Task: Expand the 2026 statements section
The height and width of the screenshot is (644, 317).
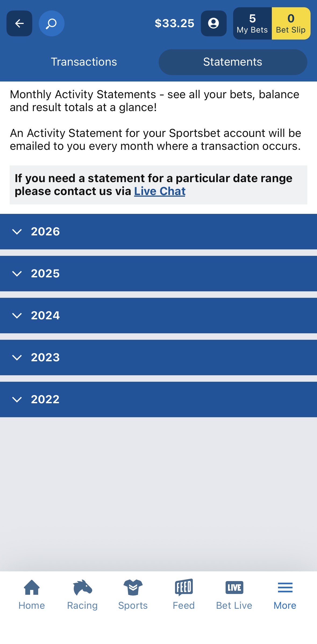Action: [x=158, y=232]
